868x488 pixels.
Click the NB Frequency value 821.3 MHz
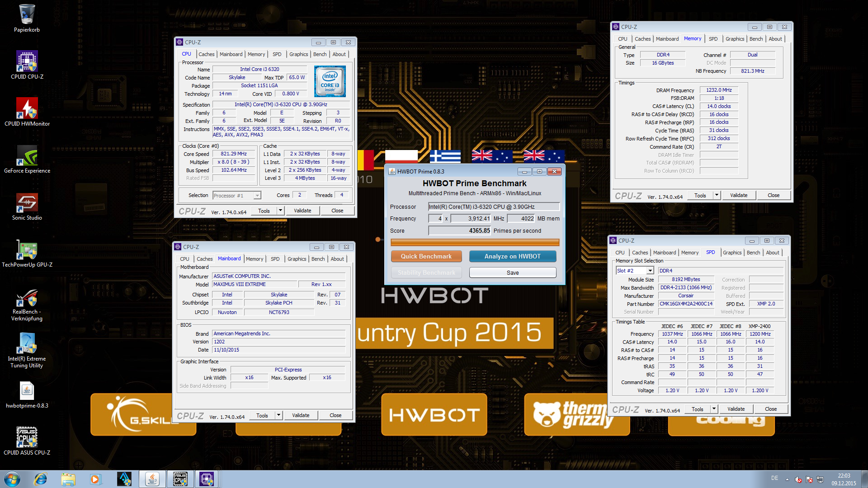(753, 71)
